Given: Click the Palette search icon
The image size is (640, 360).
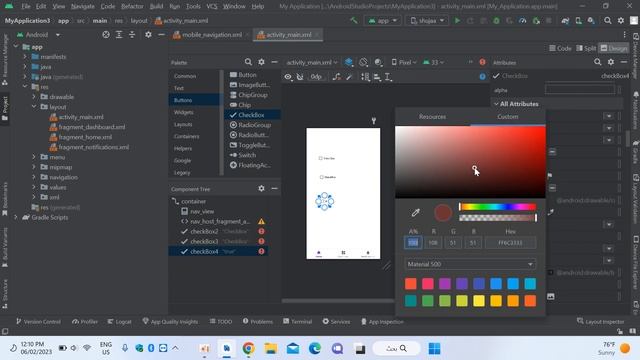Looking at the screenshot, I should click(248, 62).
